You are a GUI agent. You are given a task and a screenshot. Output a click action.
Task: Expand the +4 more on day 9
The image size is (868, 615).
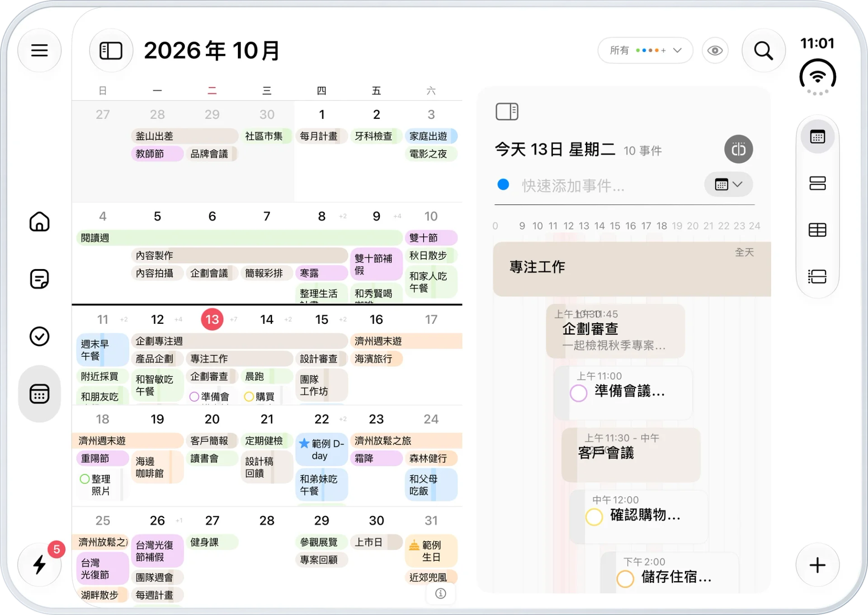click(397, 216)
